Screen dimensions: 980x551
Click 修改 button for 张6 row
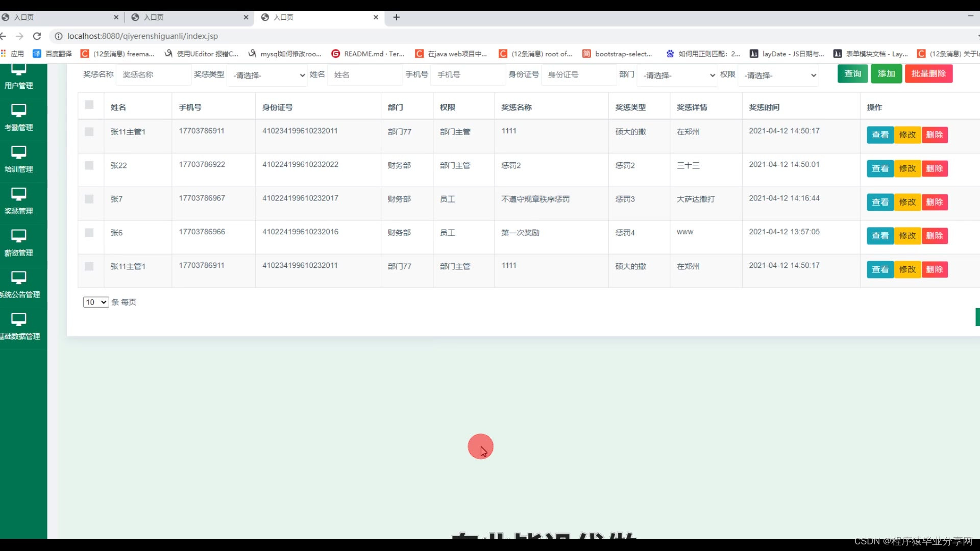coord(907,236)
